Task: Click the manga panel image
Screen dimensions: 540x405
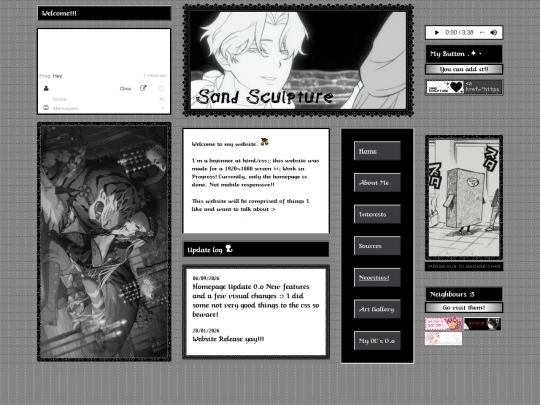Action: click(x=464, y=198)
